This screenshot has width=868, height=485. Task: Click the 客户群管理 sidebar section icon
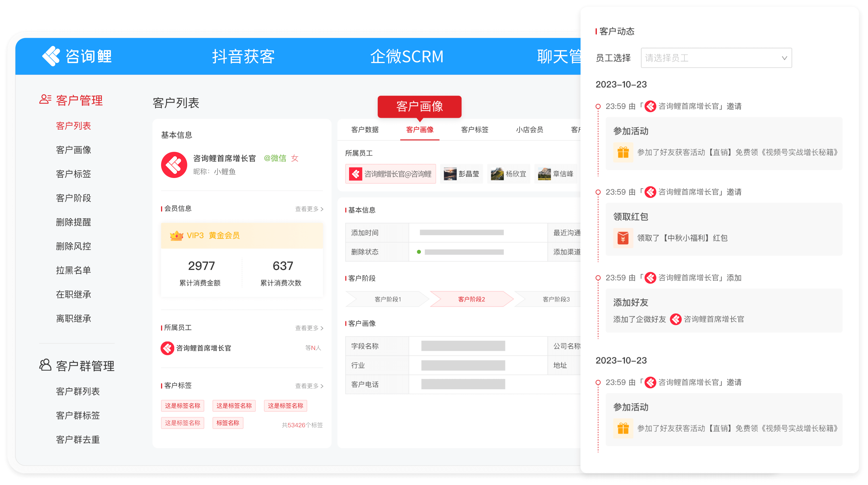pyautogui.click(x=45, y=365)
